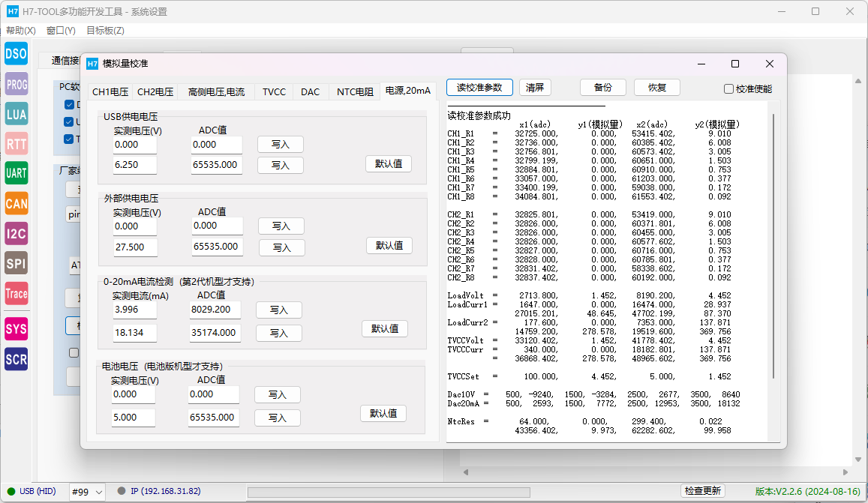Close the 模拟量校准 dialog
868x503 pixels.
(x=770, y=64)
